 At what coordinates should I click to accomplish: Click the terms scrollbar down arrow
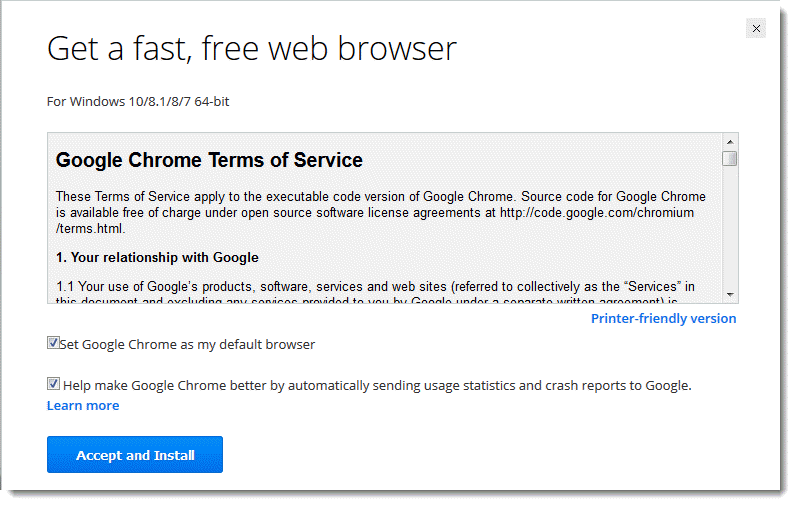(730, 295)
